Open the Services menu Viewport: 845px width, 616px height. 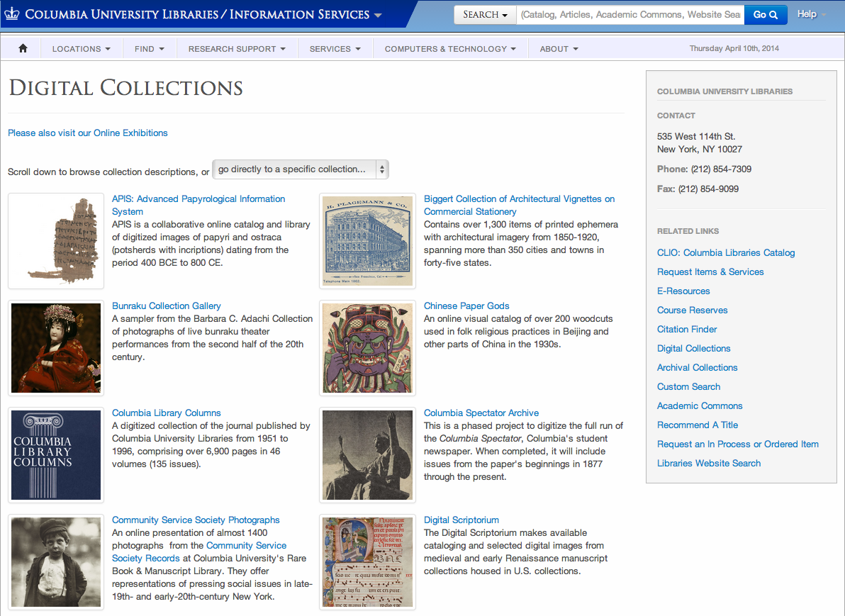tap(335, 48)
